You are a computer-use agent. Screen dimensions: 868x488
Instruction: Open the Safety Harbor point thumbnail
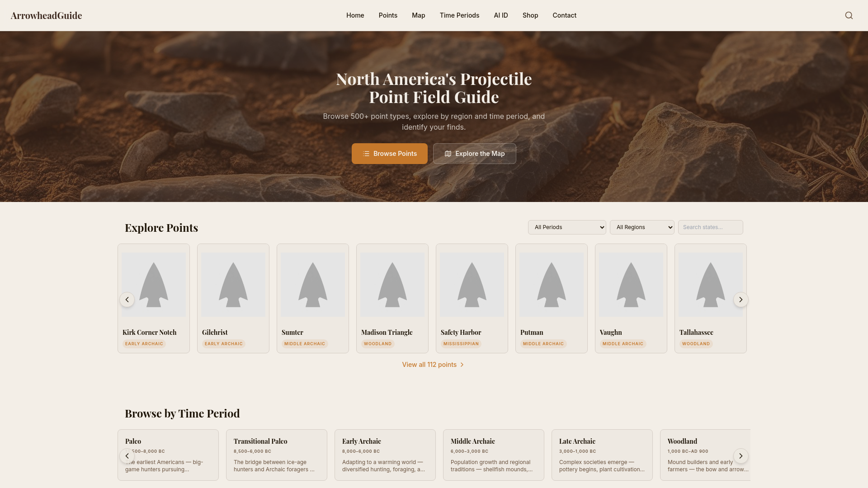[x=472, y=285]
